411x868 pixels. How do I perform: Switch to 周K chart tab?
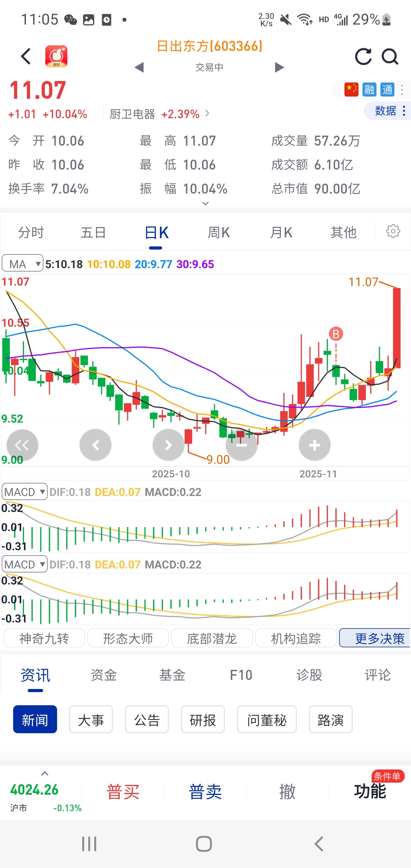[218, 232]
